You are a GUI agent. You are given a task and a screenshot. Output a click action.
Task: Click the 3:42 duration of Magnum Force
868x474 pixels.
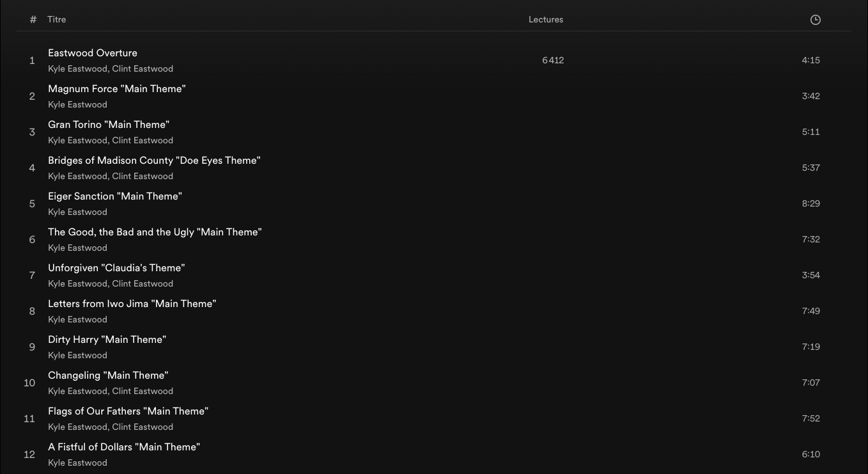pos(810,96)
